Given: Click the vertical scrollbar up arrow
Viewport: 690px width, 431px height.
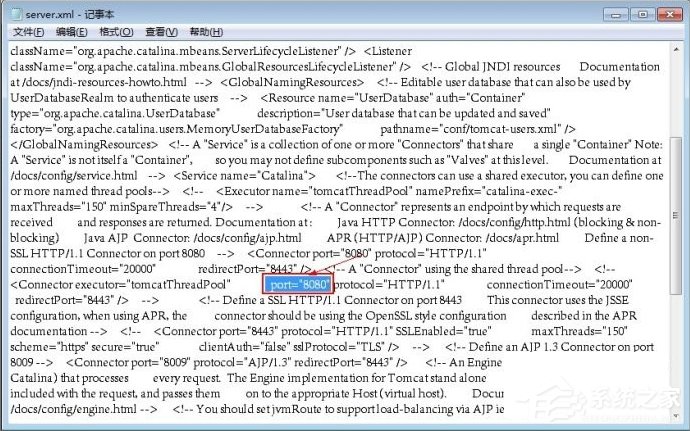Looking at the screenshot, I should coord(676,48).
